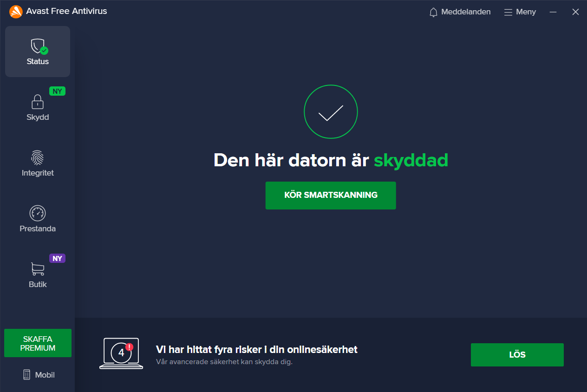Open the Skydd padlock icon
Screen dimensions: 587x392
(x=38, y=102)
